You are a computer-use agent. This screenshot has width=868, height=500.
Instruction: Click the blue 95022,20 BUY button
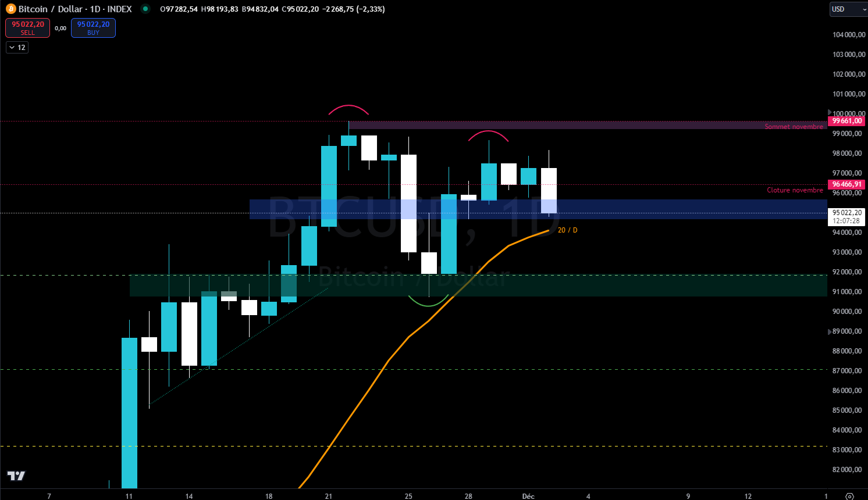(x=93, y=27)
